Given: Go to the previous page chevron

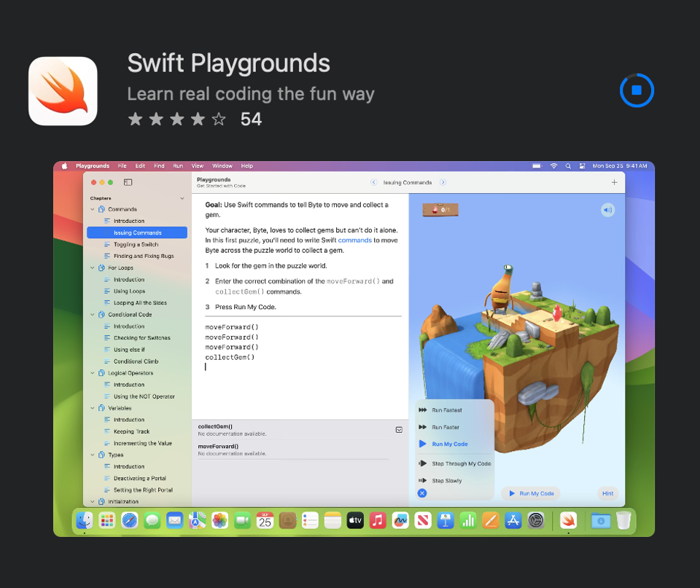Looking at the screenshot, I should click(373, 182).
